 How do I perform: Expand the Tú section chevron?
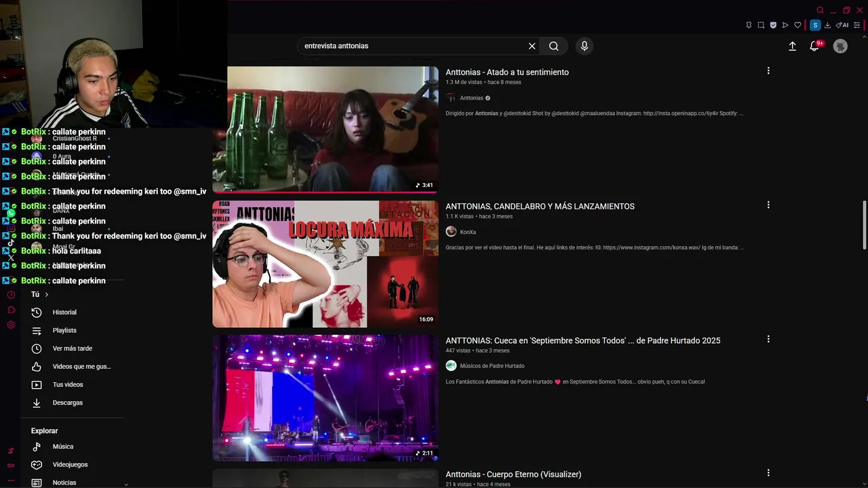click(x=46, y=295)
